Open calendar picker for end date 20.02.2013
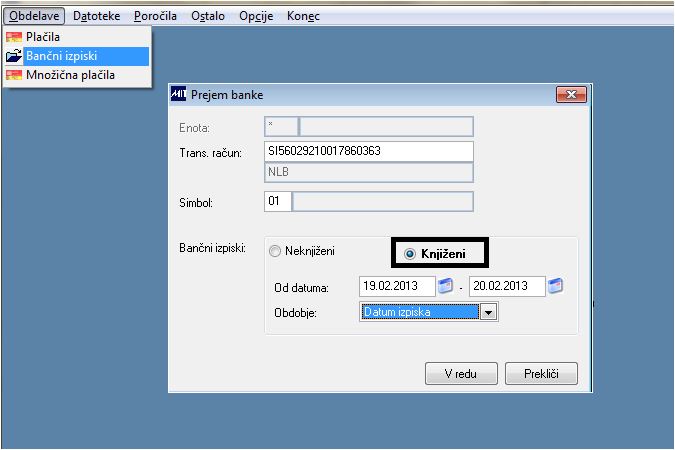675x450 pixels. point(555,286)
